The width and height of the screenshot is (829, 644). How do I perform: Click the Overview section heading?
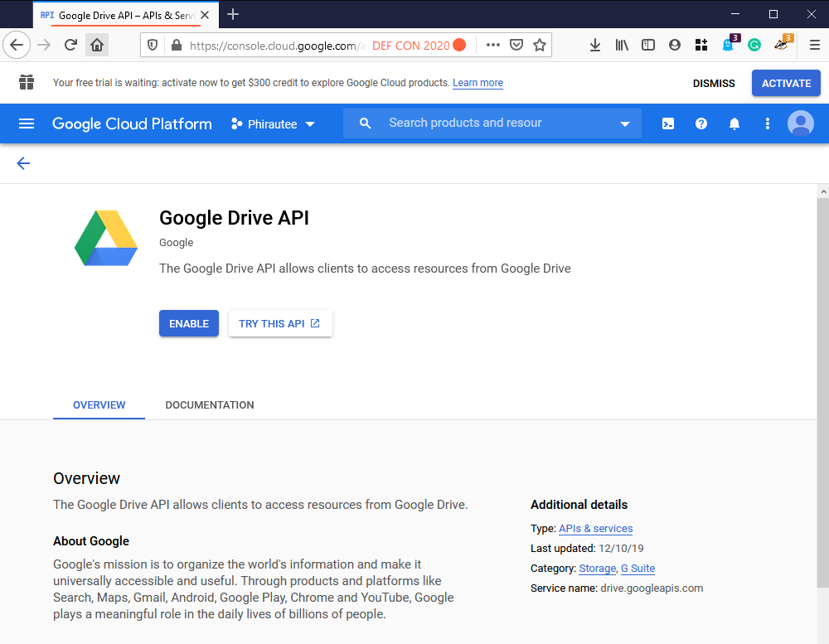[x=87, y=478]
